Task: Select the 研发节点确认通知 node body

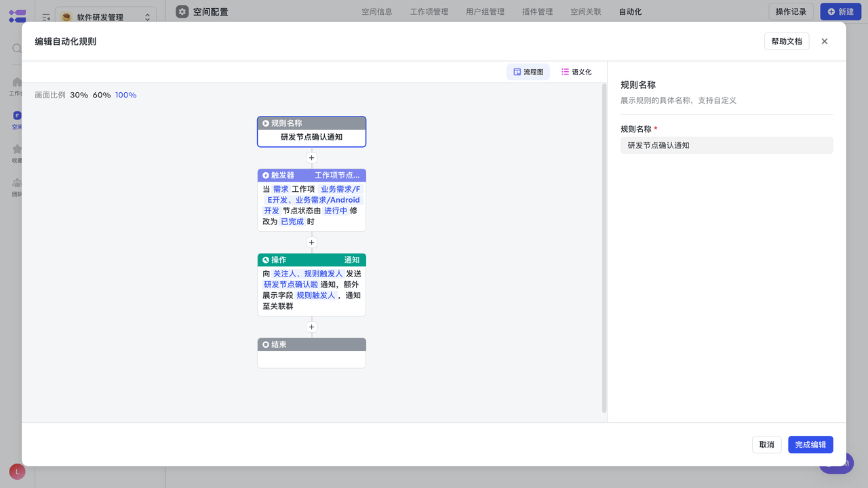Action: click(312, 137)
